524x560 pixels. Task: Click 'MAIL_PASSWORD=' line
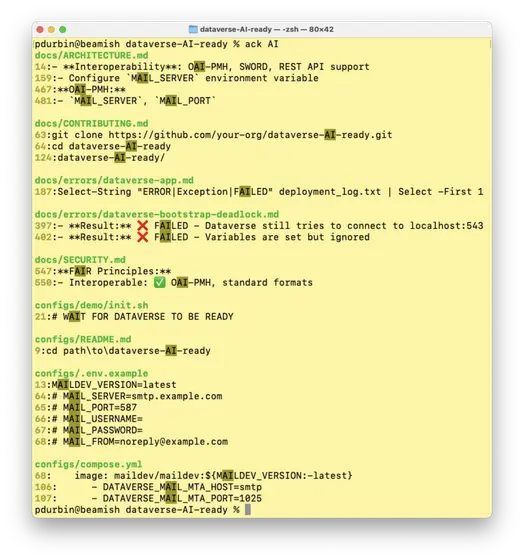tap(89, 430)
